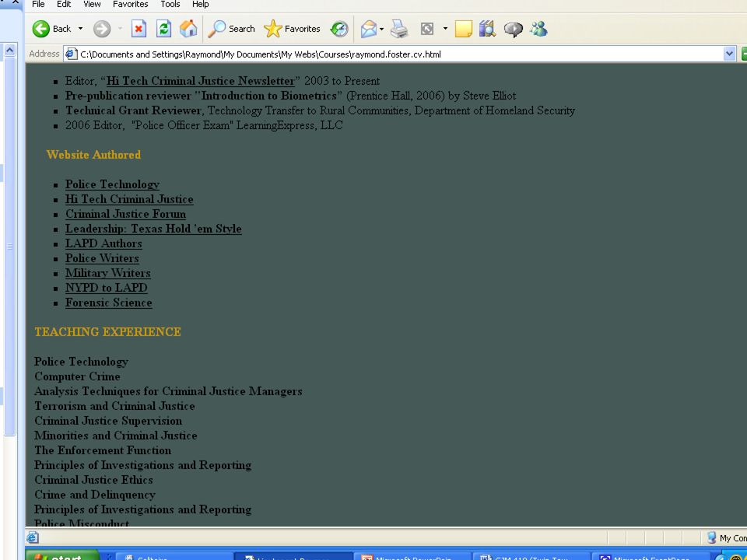Click the address bar file path field
Image resolution: width=747 pixels, height=560 pixels.
[400, 54]
